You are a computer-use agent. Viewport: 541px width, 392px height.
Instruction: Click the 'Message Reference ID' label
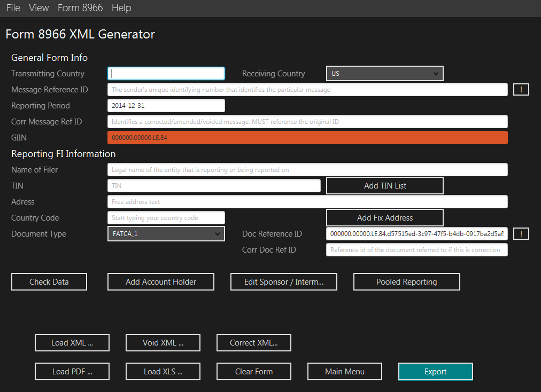click(49, 90)
